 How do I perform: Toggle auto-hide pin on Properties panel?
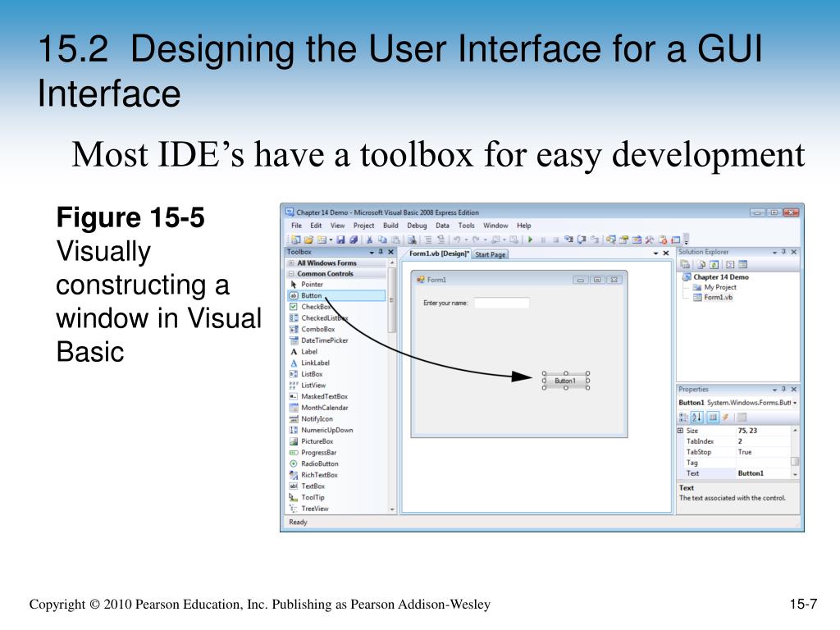click(783, 390)
